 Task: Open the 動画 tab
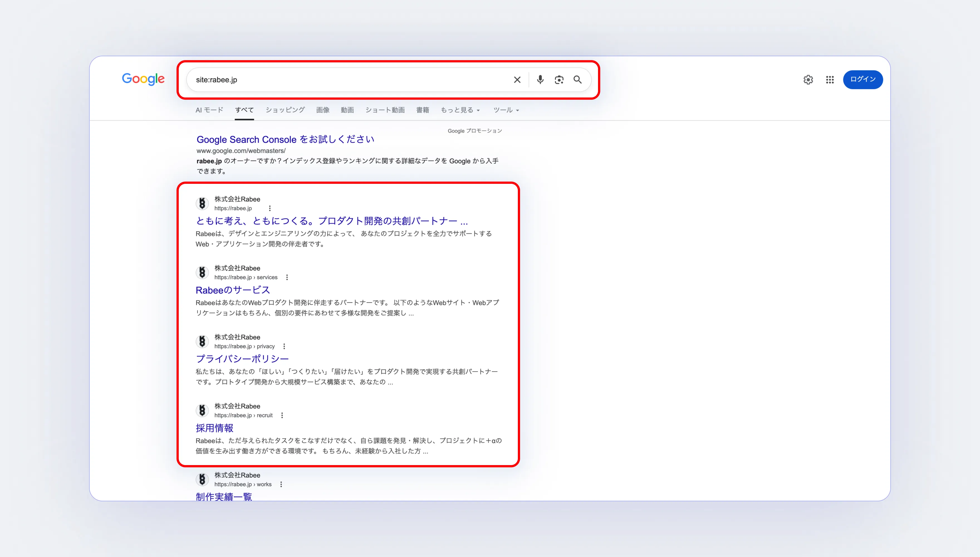pyautogui.click(x=347, y=110)
